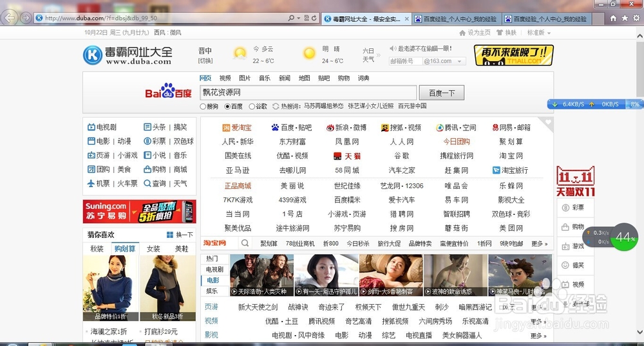Click the 爱淘宝 icon
The width and height of the screenshot is (644, 346).
pos(226,128)
